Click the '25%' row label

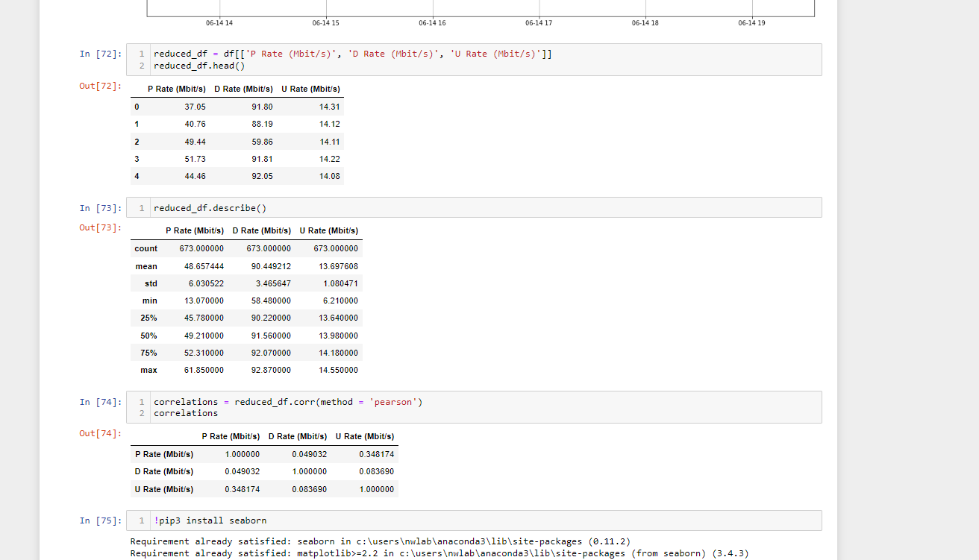[x=148, y=318]
